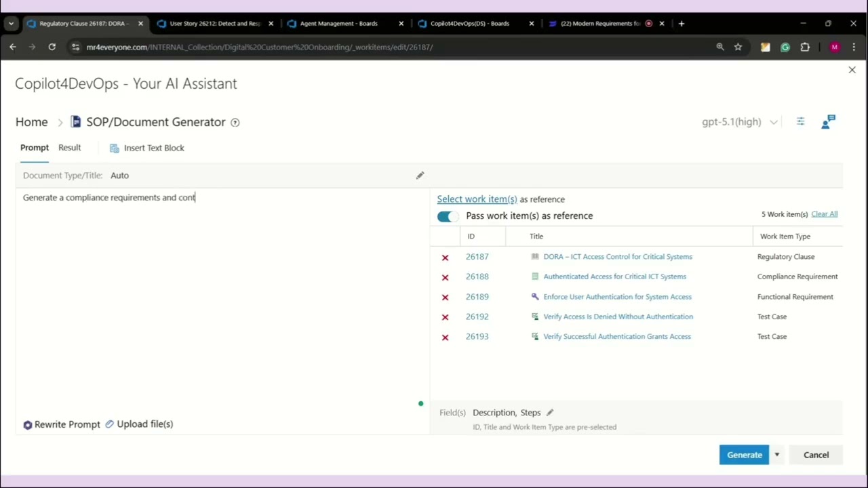
Task: Edit fields using pencil next to Description, Steps
Action: [550, 412]
